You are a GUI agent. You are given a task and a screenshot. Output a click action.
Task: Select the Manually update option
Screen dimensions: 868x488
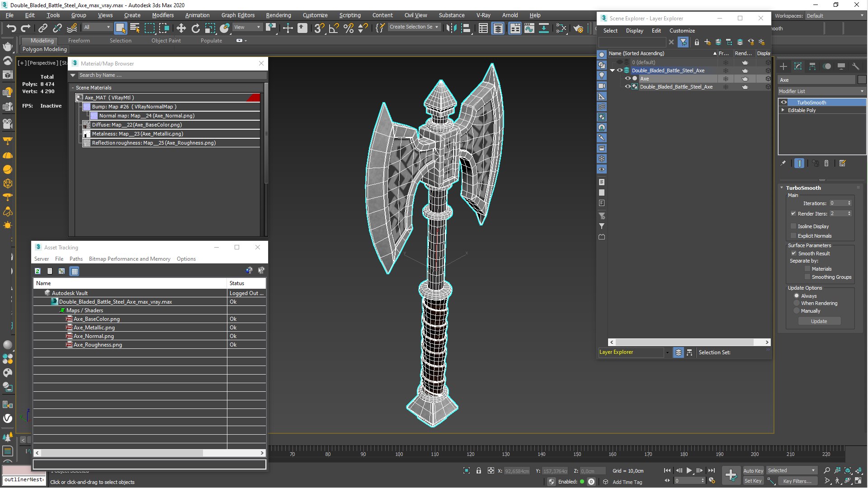pos(797,311)
